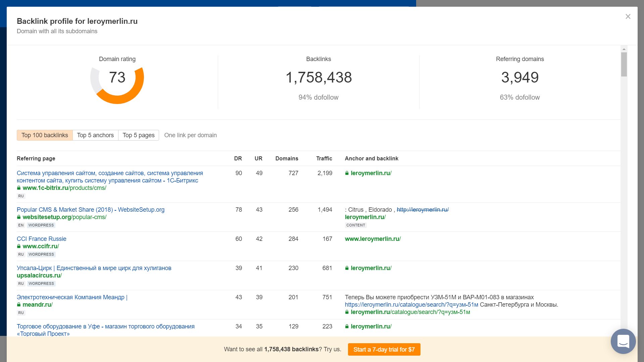644x362 pixels.
Task: Open the chat support bubble icon
Action: tap(623, 341)
